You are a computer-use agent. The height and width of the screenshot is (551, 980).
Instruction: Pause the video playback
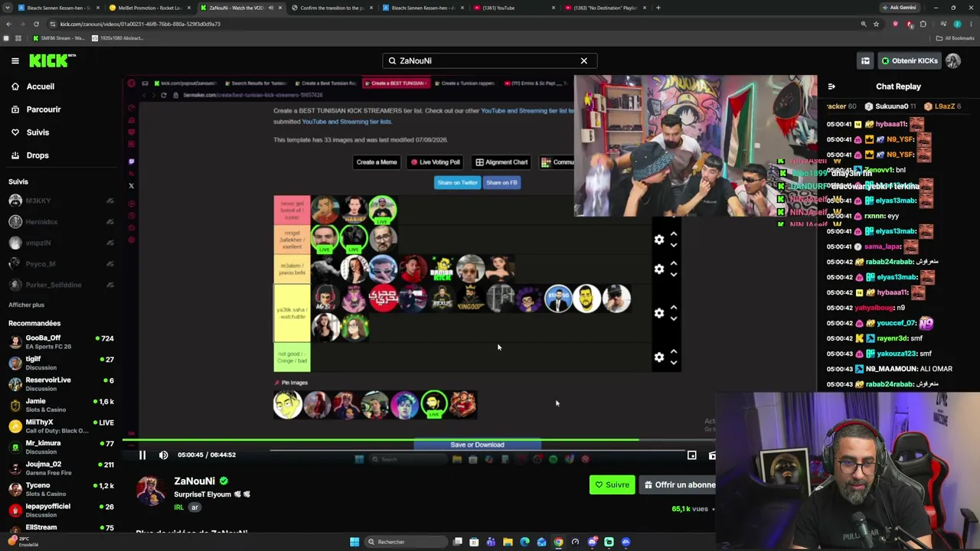pyautogui.click(x=142, y=455)
